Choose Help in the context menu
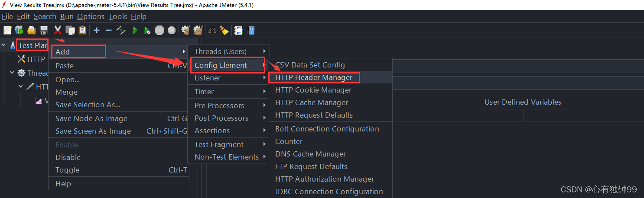This screenshot has width=644, height=198. click(x=119, y=184)
